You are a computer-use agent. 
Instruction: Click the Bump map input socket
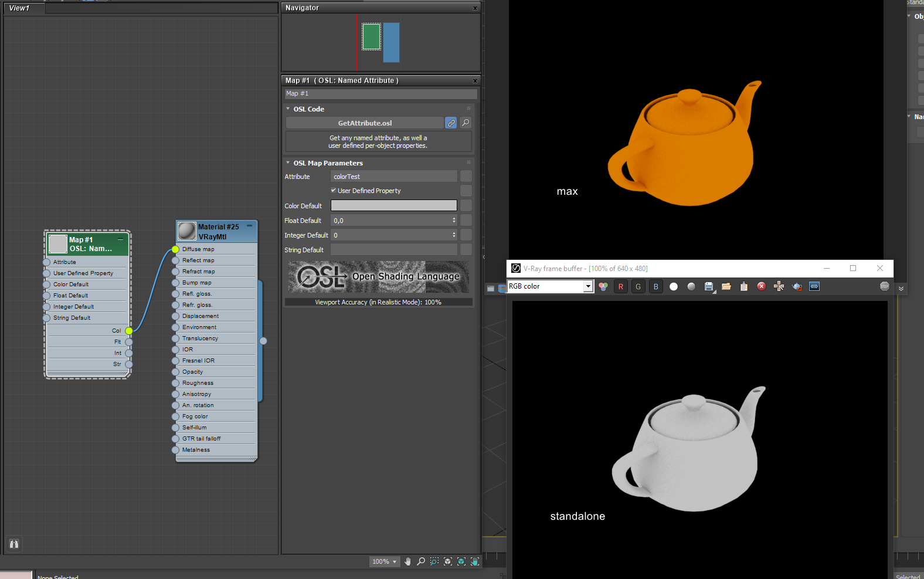point(175,283)
